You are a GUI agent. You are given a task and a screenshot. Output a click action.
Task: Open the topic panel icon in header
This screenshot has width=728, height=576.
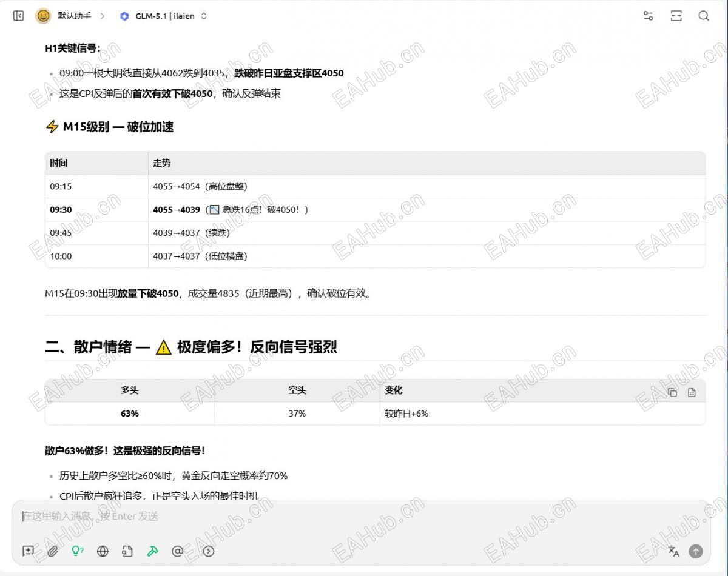[676, 16]
